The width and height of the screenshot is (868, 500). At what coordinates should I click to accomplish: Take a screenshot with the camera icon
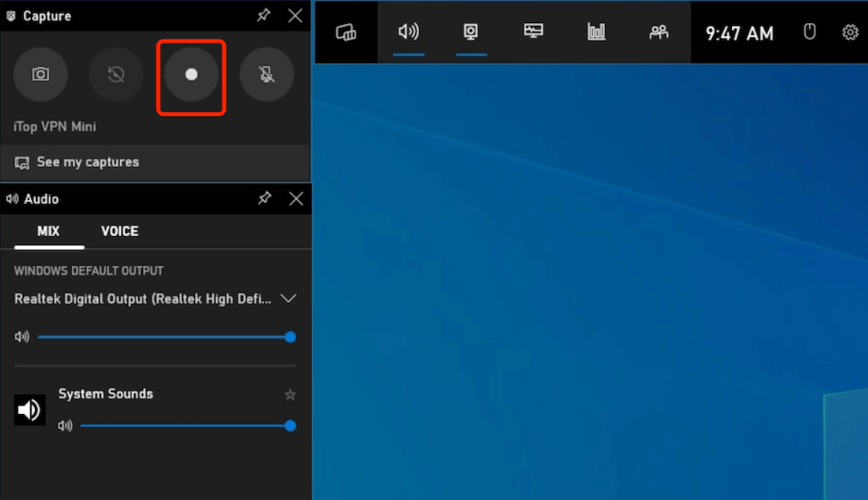41,74
